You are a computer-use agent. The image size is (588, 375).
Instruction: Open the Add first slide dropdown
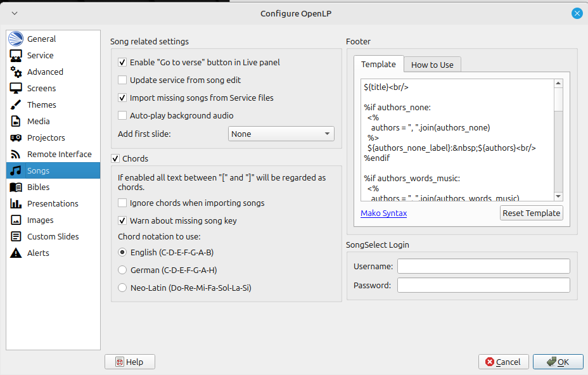coord(281,134)
